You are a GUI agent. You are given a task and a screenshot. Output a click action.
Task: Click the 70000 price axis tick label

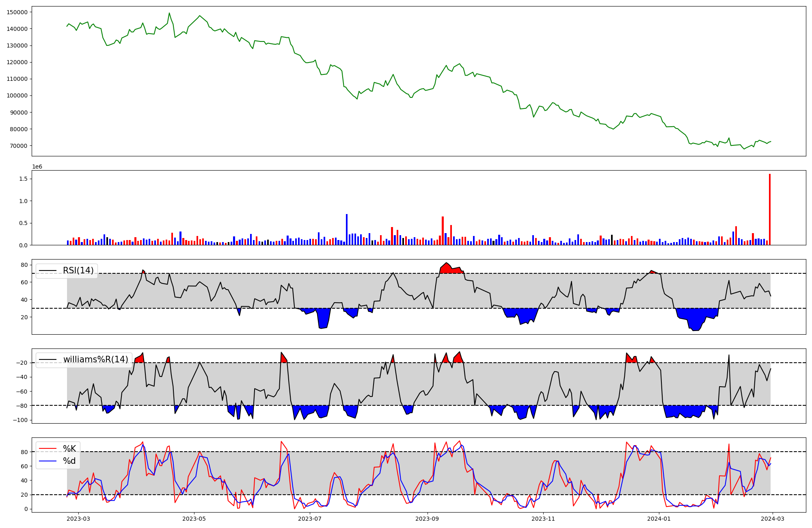[19, 146]
